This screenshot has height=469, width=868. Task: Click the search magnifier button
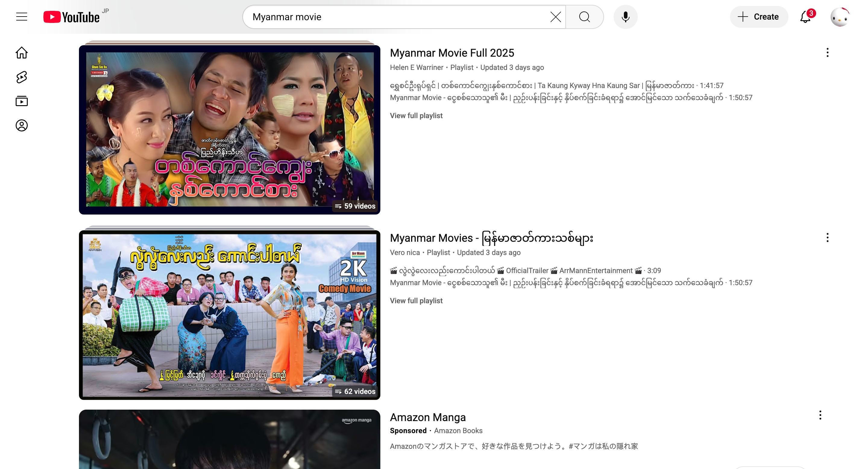click(584, 17)
